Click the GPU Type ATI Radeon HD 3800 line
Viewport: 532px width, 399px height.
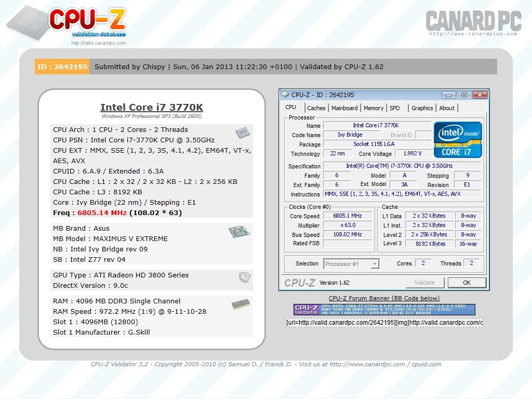pos(121,275)
